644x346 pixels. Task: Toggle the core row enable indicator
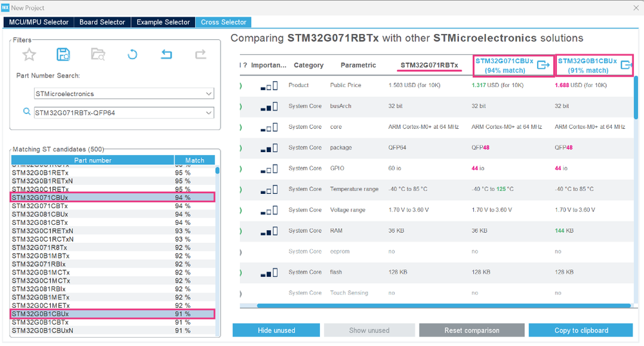(240, 127)
